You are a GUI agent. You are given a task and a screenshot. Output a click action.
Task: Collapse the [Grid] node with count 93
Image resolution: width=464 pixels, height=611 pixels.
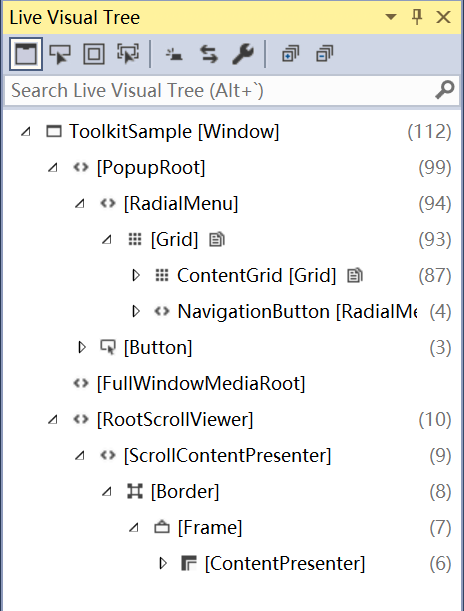[x=106, y=239]
